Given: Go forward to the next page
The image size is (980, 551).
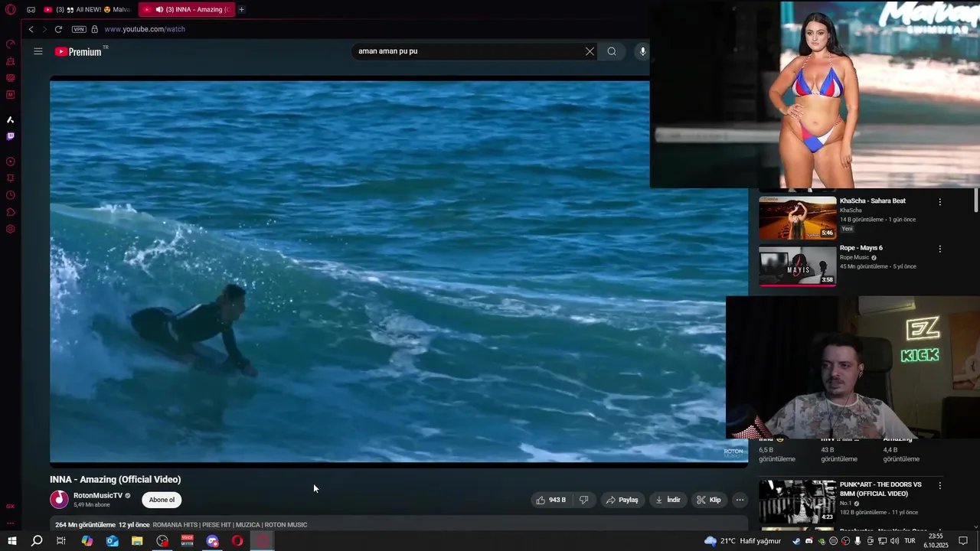Looking at the screenshot, I should tap(44, 29).
